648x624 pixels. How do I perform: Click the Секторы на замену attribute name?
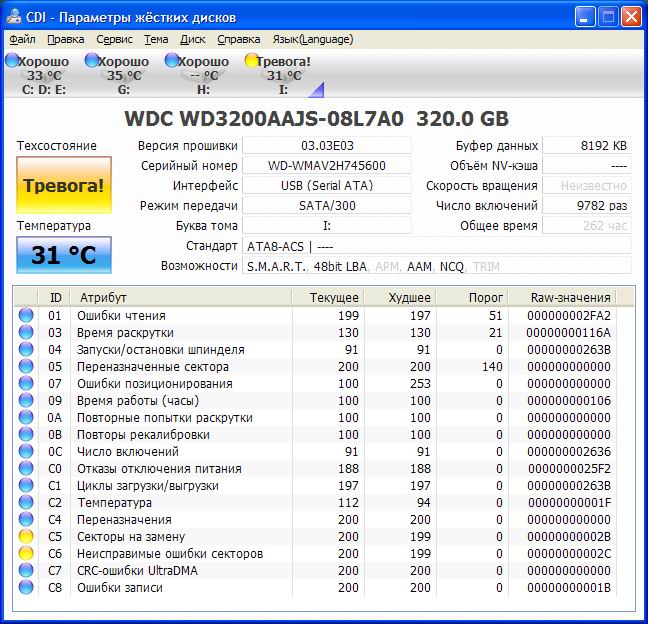click(x=131, y=536)
